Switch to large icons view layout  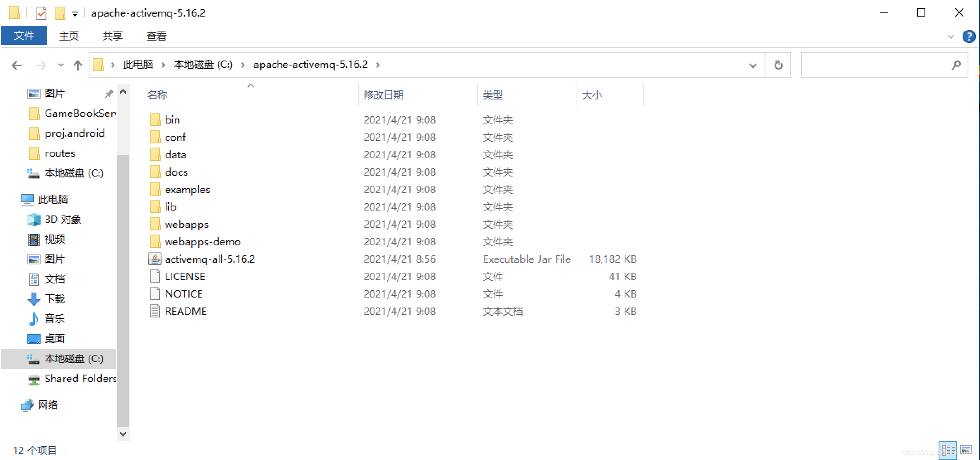966,450
